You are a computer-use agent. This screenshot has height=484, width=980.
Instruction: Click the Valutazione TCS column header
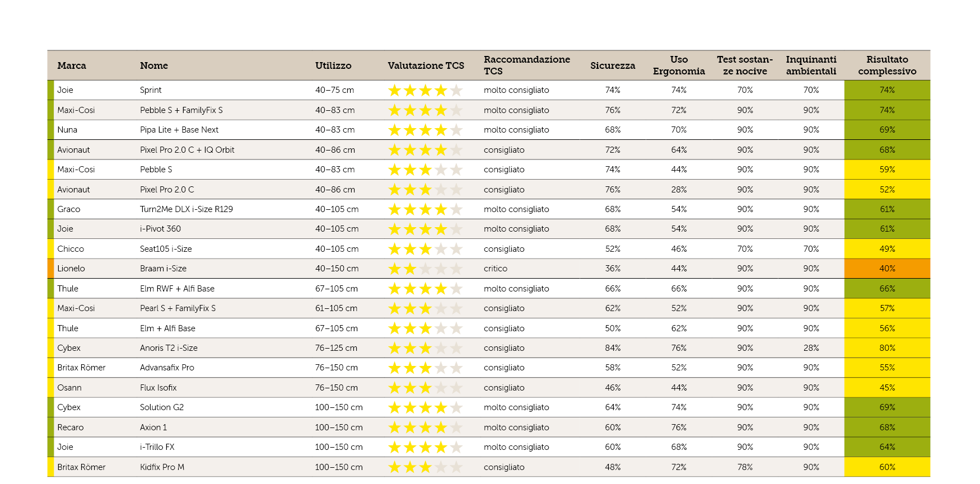coord(426,65)
